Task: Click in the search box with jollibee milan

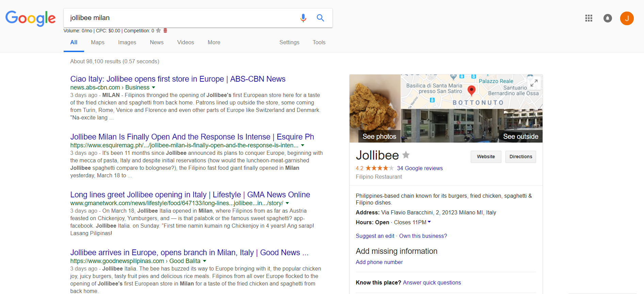Action: pyautogui.click(x=180, y=18)
